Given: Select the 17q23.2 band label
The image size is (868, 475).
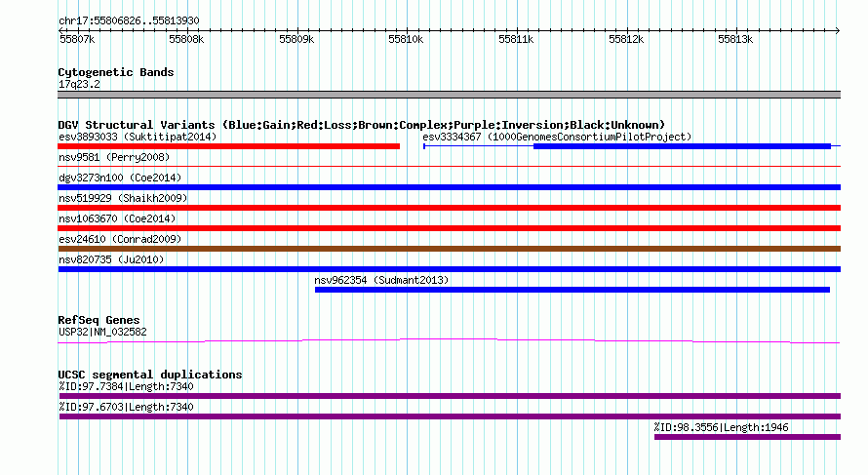Looking at the screenshot, I should point(79,84).
